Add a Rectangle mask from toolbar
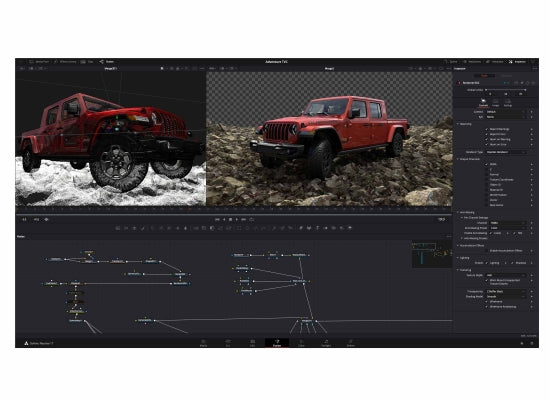This screenshot has width=550, height=400. pos(239,228)
